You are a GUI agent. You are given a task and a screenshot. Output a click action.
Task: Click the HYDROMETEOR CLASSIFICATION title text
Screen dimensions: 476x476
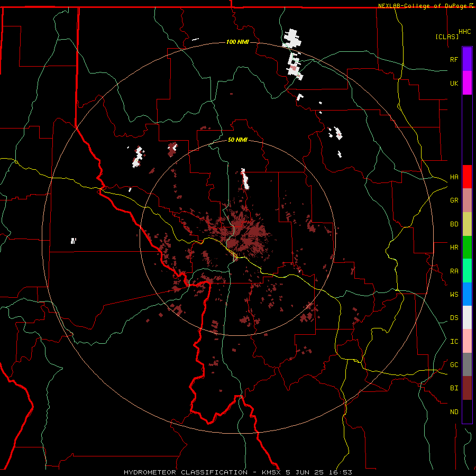(x=186, y=472)
